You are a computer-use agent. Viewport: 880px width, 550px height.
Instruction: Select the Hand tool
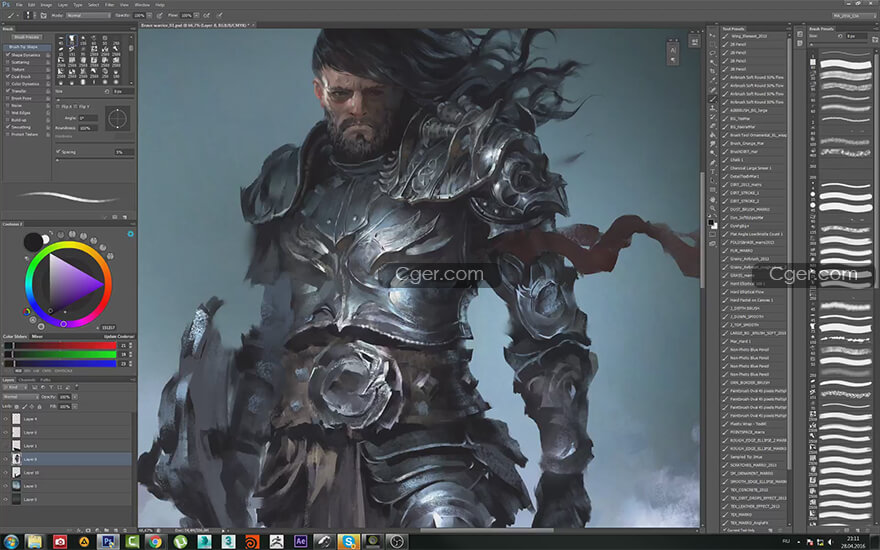click(712, 199)
